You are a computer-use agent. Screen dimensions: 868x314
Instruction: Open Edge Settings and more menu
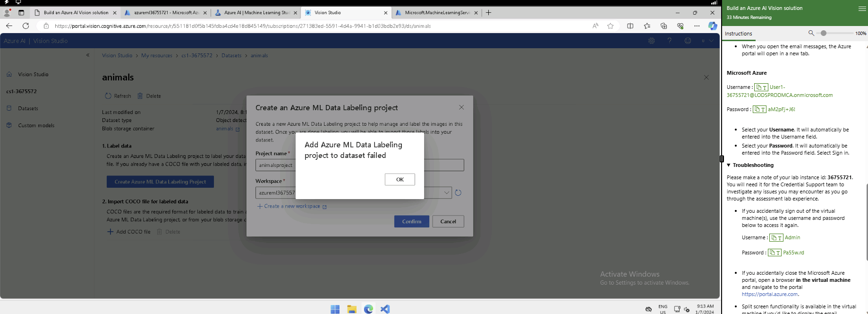[x=697, y=26]
